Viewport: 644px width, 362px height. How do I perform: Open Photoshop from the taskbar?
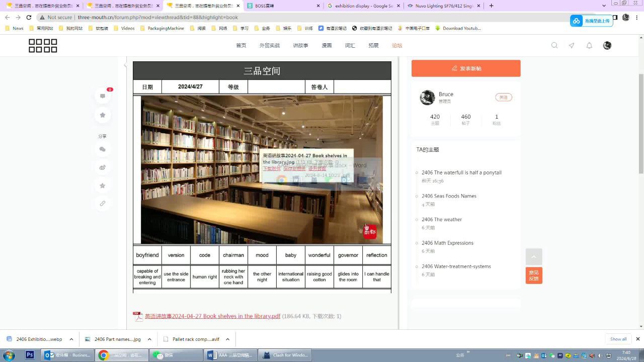point(30,355)
